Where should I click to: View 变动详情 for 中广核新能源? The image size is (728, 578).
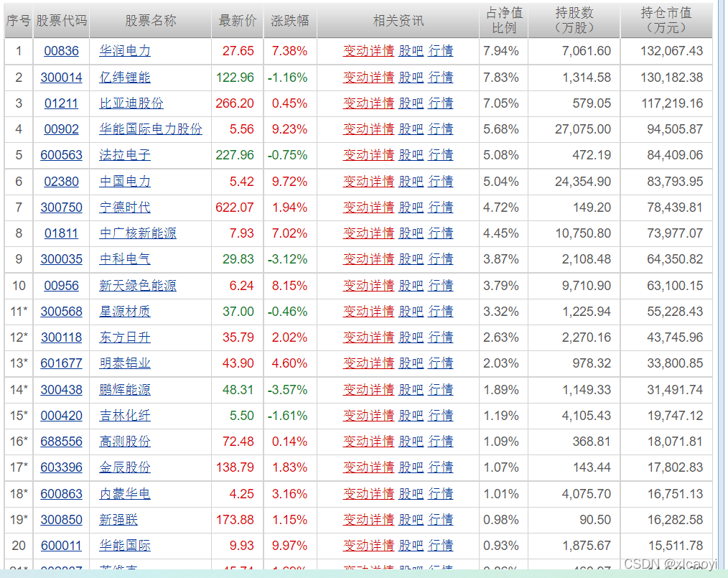pyautogui.click(x=368, y=233)
